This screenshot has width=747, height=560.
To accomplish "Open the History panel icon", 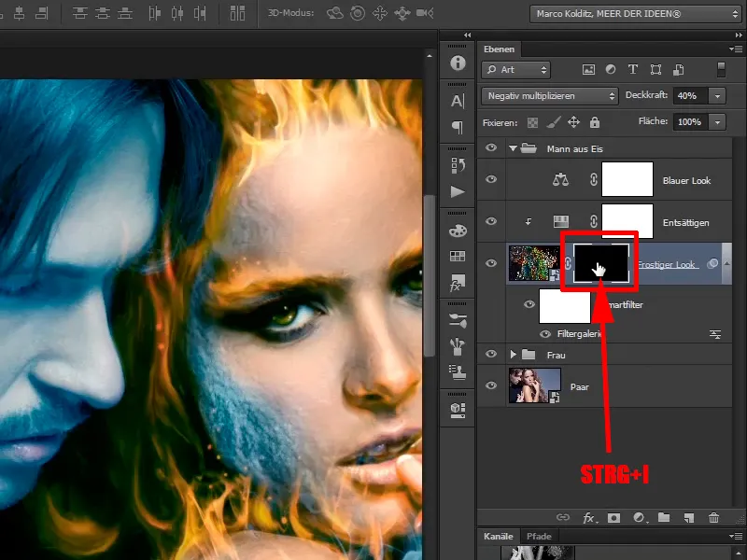I will [458, 165].
